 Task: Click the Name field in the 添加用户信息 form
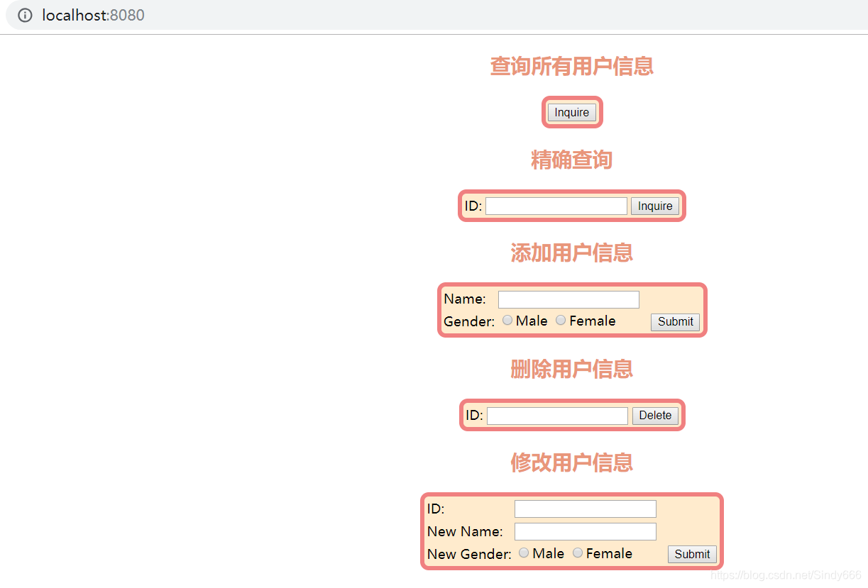click(x=568, y=299)
